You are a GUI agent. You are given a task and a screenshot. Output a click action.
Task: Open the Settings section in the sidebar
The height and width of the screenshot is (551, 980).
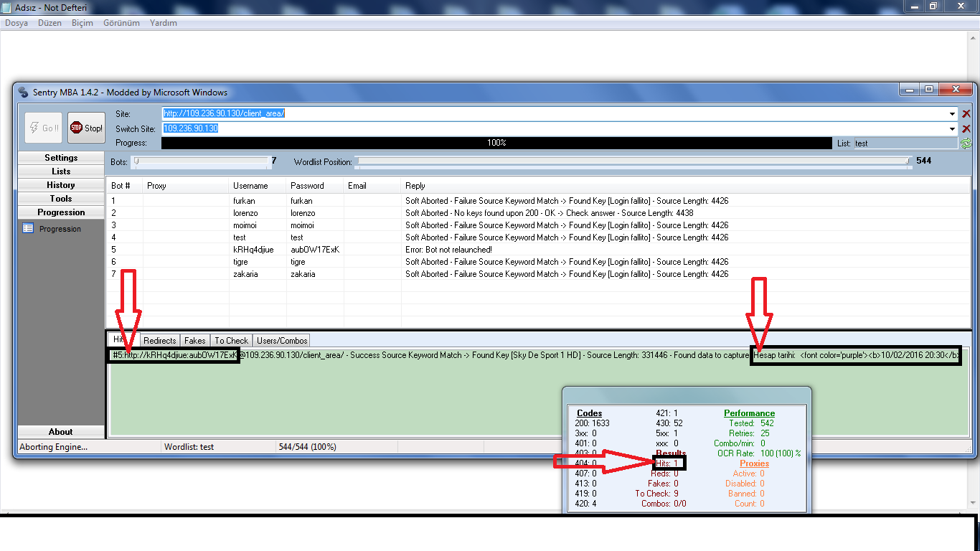click(x=61, y=158)
